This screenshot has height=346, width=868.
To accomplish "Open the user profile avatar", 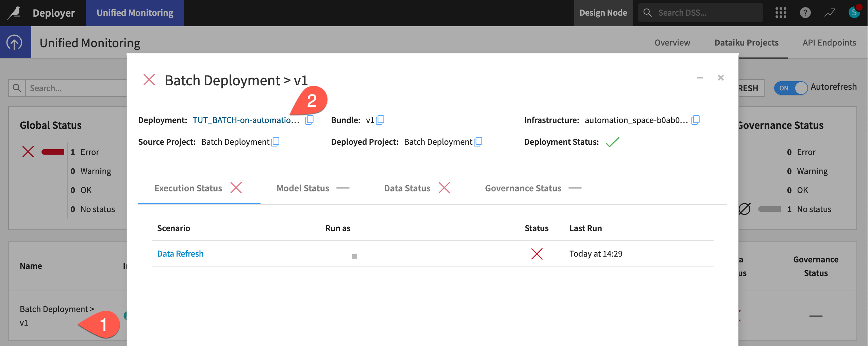I will tap(854, 12).
